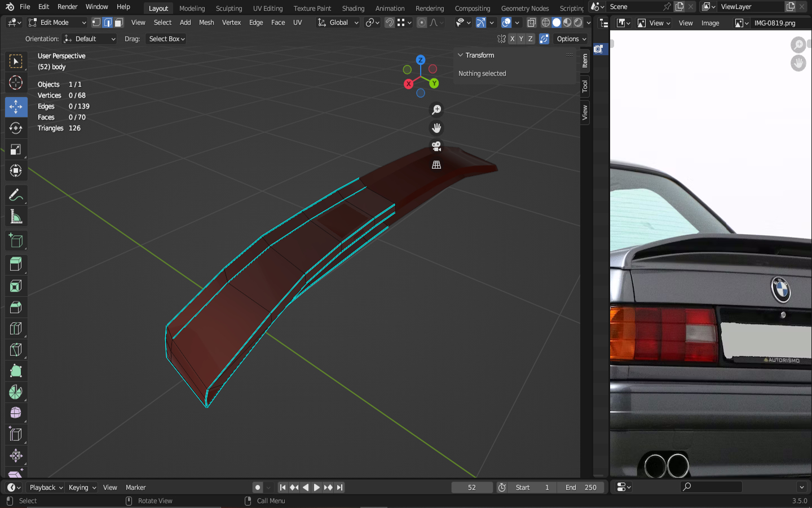This screenshot has height=508, width=812.
Task: Open the Edit Mode dropdown
Action: click(57, 23)
